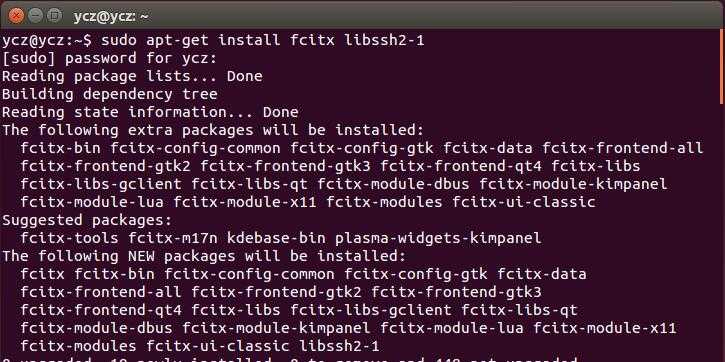The height and width of the screenshot is (362, 725).
Task: Click the '[sudo] password for ycz:' line
Action: (110, 58)
